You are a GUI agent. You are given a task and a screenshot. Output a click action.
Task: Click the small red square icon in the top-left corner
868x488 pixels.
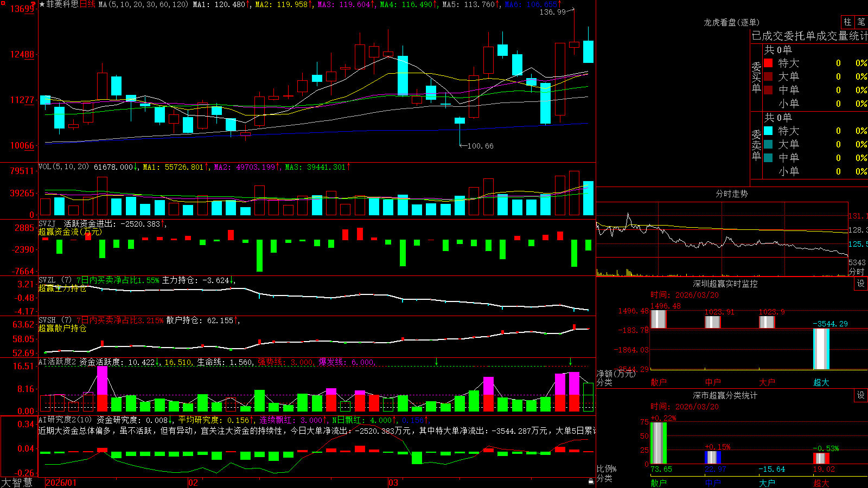point(2,2)
